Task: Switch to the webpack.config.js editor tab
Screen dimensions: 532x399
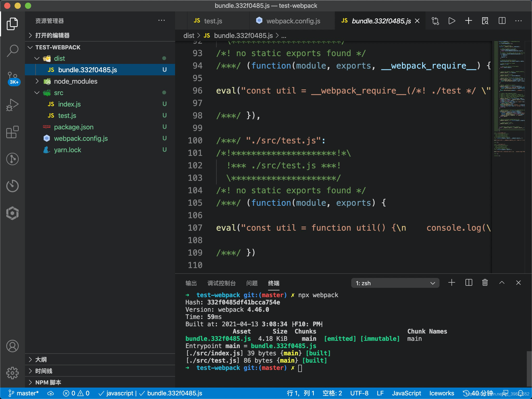Action: (x=292, y=21)
